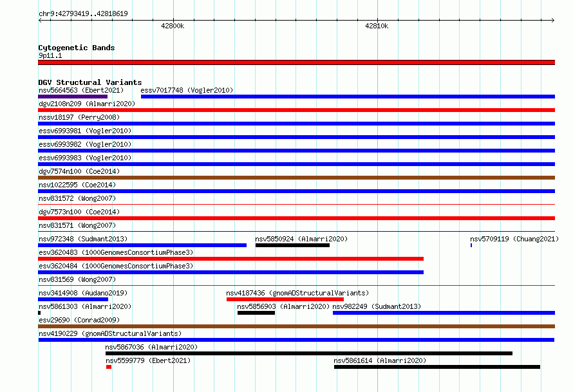
Task: Open nsv1022595 (Coe2014) variant
Action: (77, 185)
